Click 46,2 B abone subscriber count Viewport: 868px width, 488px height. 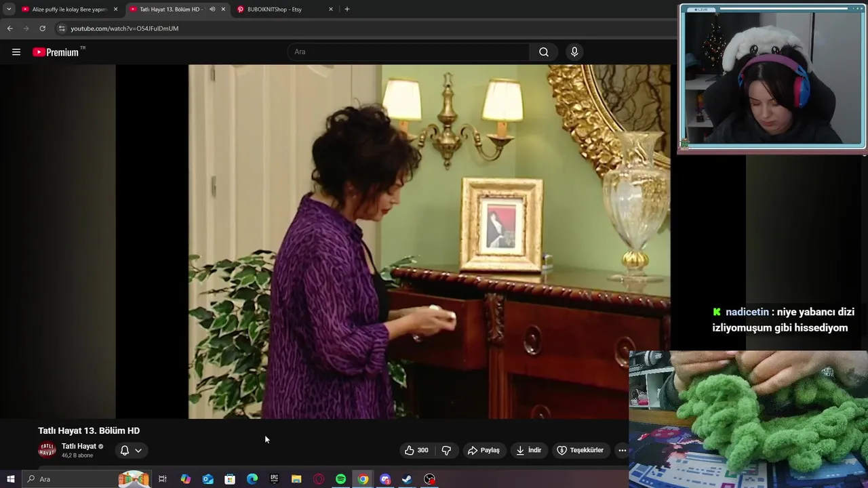pyautogui.click(x=77, y=455)
